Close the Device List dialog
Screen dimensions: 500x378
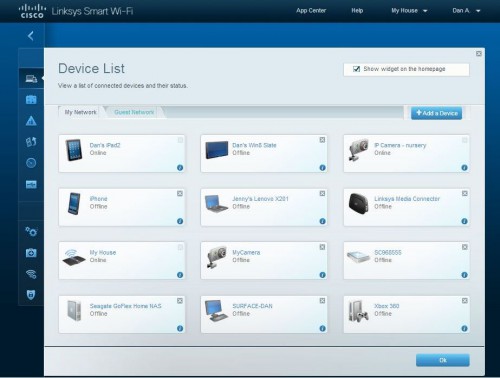tap(479, 54)
